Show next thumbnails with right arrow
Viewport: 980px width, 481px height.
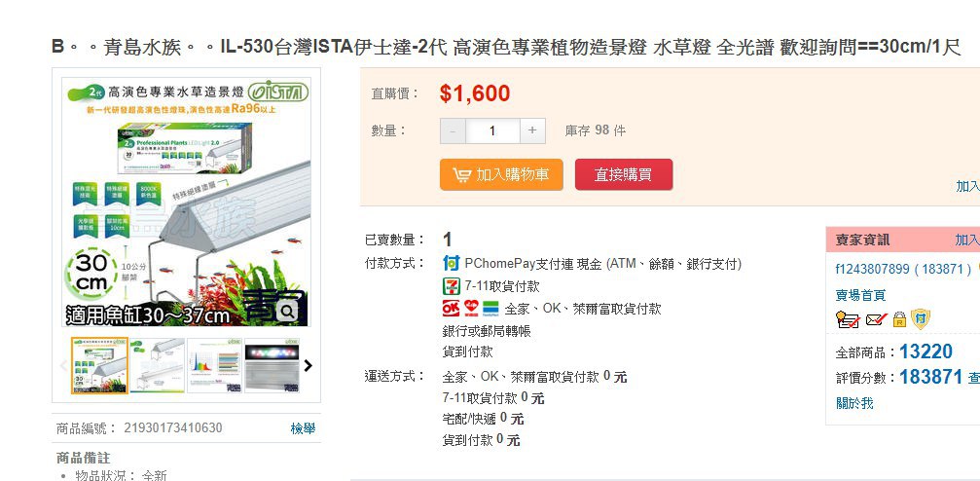pos(309,365)
